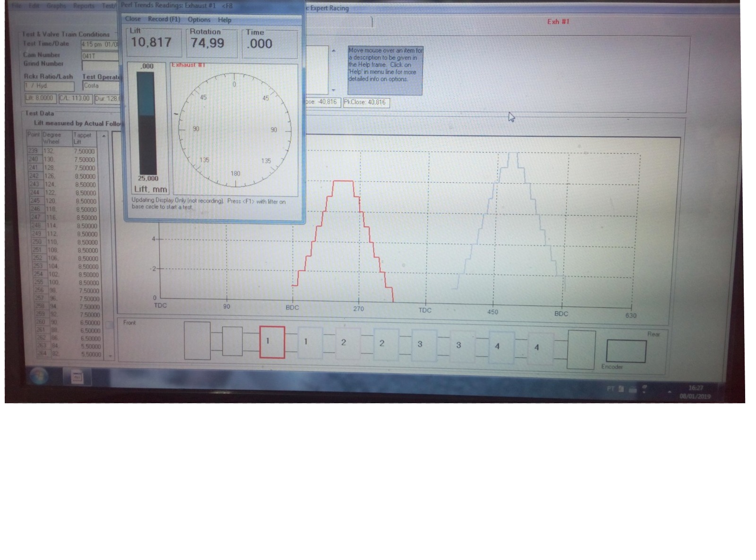
Task: Open the Edit menu in main window
Action: 34,6
